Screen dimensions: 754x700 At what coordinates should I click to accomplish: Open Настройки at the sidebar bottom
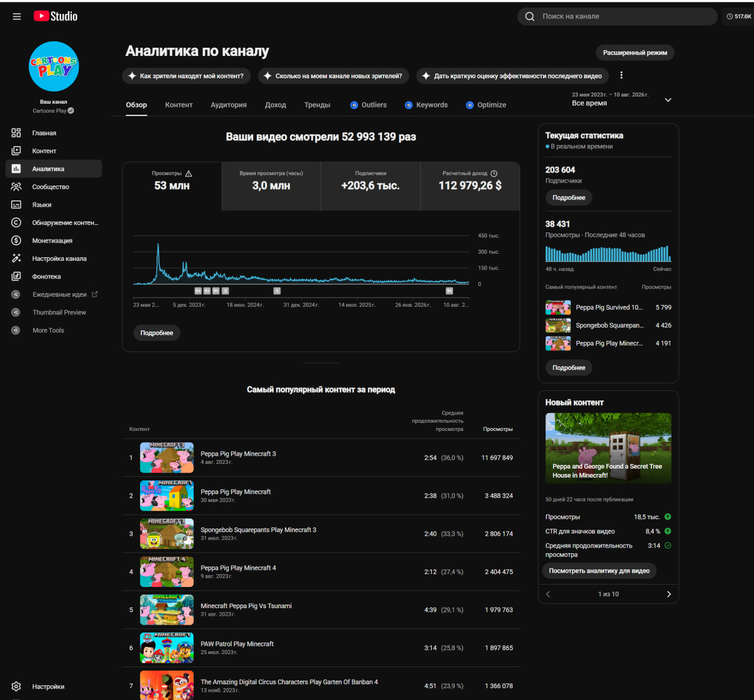click(x=54, y=686)
